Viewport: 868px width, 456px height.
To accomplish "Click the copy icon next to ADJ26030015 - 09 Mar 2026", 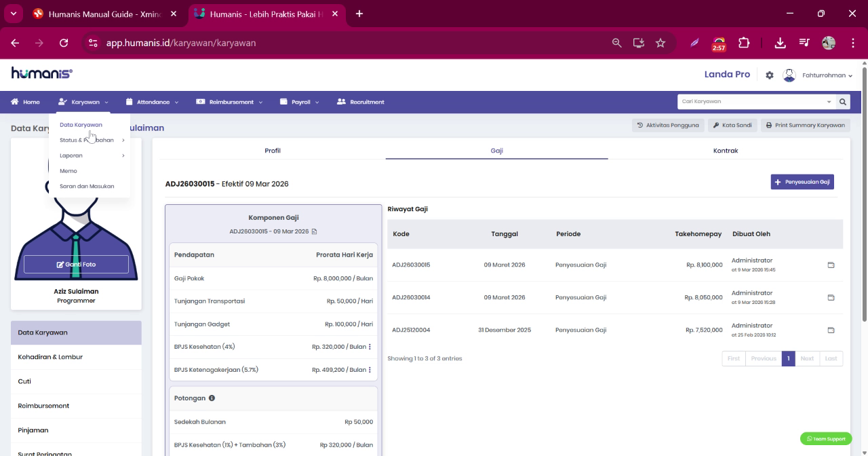I will [x=314, y=231].
